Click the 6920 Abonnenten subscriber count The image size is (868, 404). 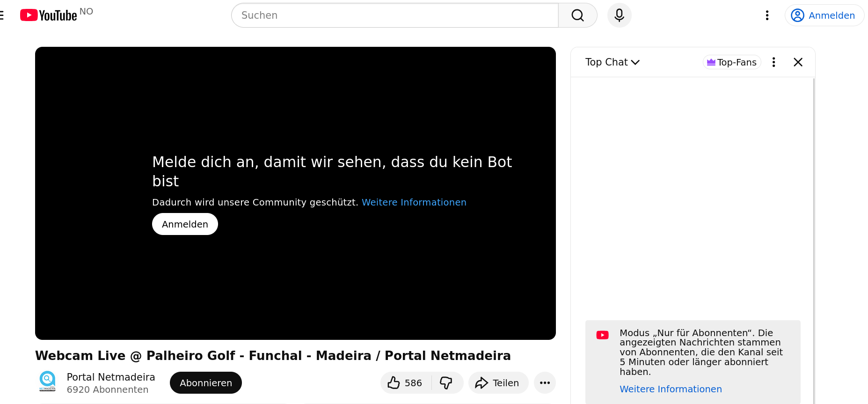[x=108, y=389]
